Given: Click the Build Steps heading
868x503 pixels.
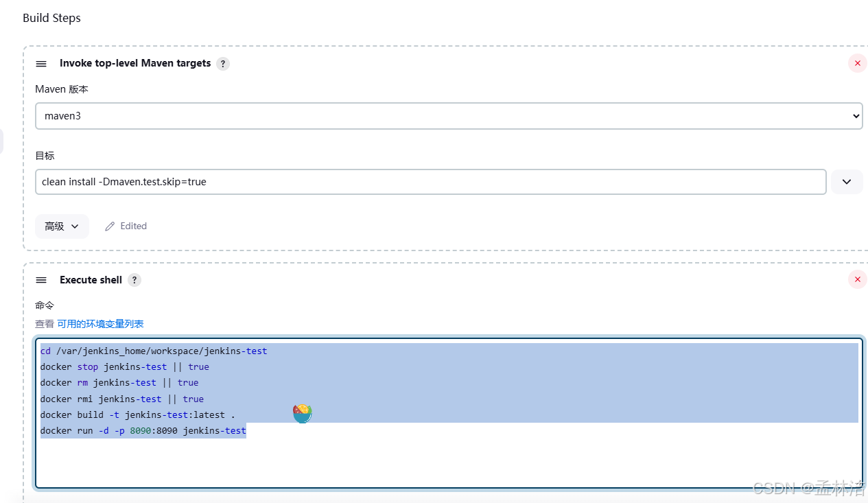Looking at the screenshot, I should [51, 18].
